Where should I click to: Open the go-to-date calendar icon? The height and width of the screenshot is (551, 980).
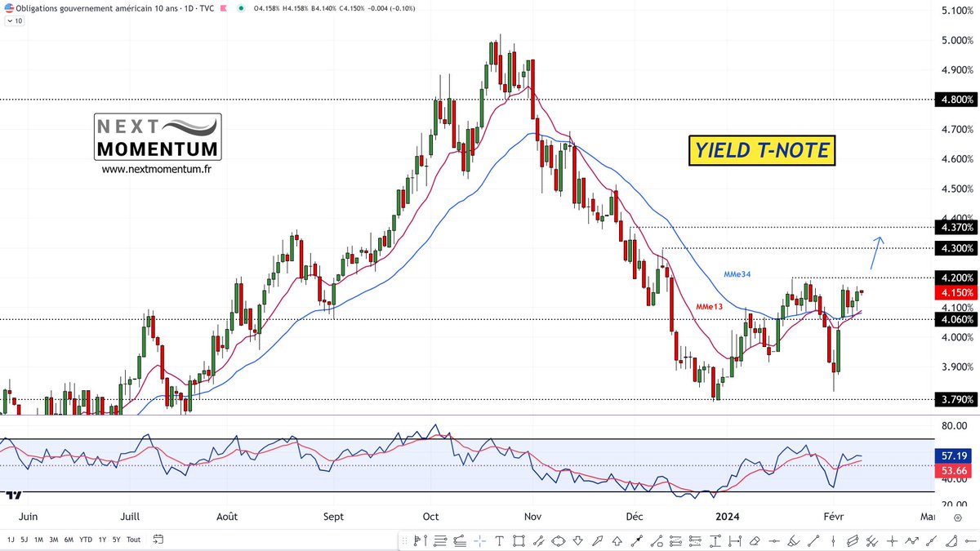coord(158,539)
